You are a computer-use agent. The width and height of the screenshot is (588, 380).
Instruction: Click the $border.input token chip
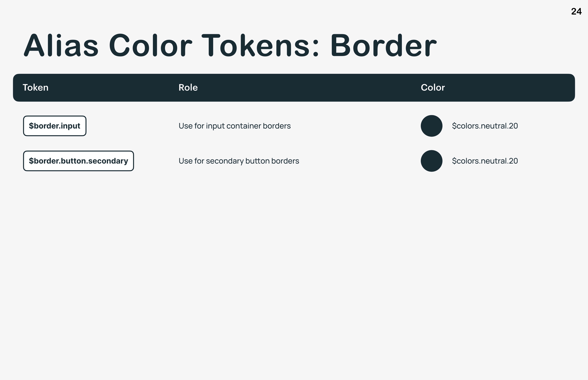[x=55, y=126]
